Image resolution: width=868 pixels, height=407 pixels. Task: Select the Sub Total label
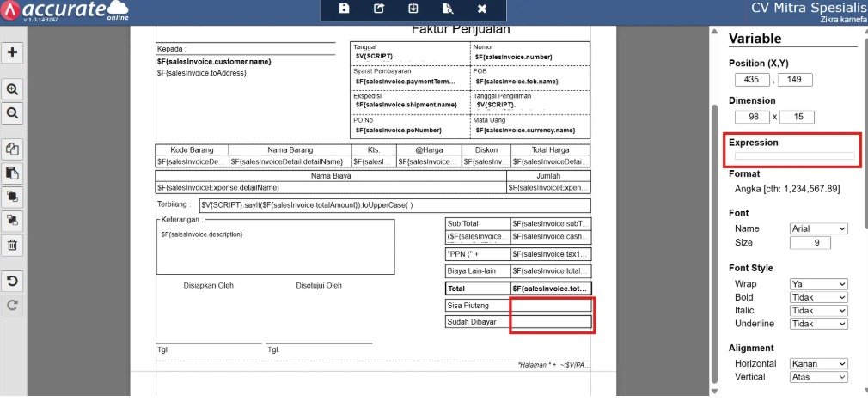pos(478,224)
